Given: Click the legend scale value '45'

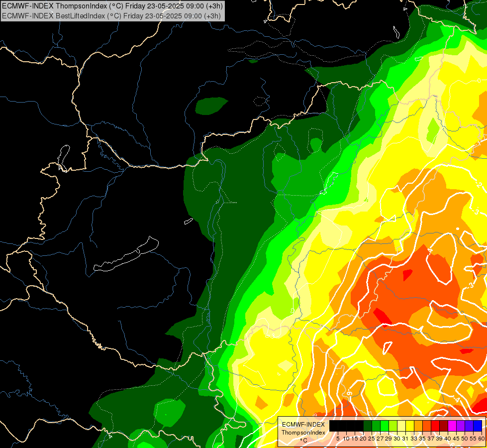Looking at the screenshot, I should 456,439.
